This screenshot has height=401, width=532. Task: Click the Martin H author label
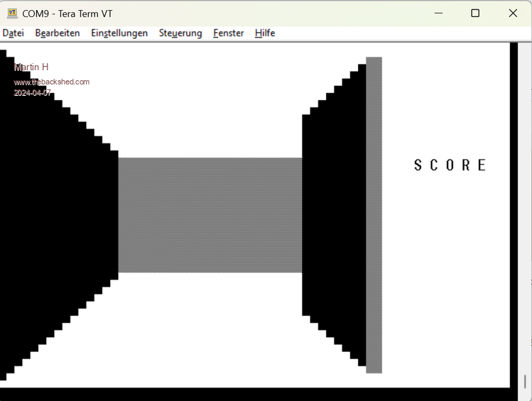tap(31, 67)
